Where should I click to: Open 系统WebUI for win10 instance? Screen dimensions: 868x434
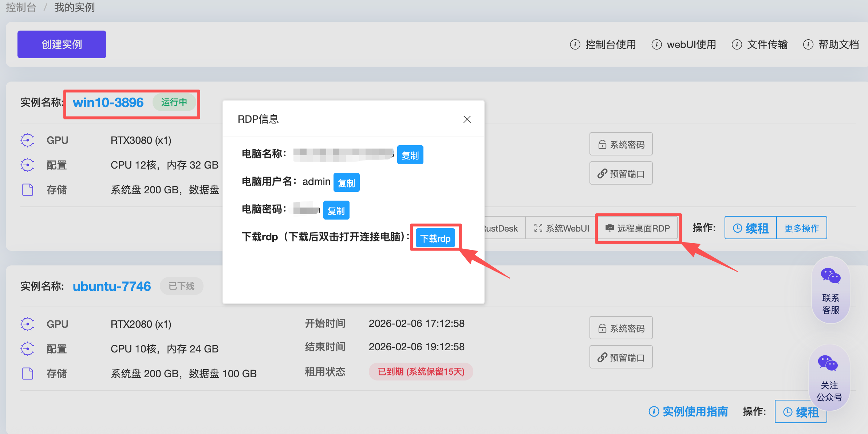pos(561,228)
